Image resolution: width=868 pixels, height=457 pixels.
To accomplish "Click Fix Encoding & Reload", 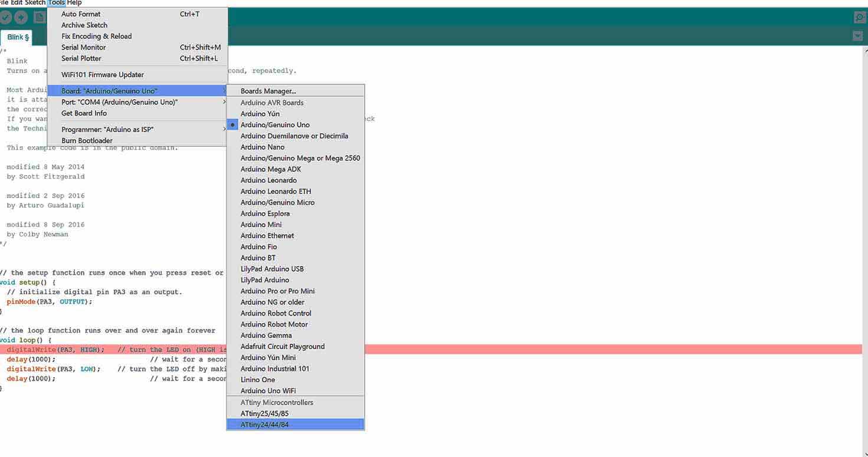I will [x=137, y=37].
